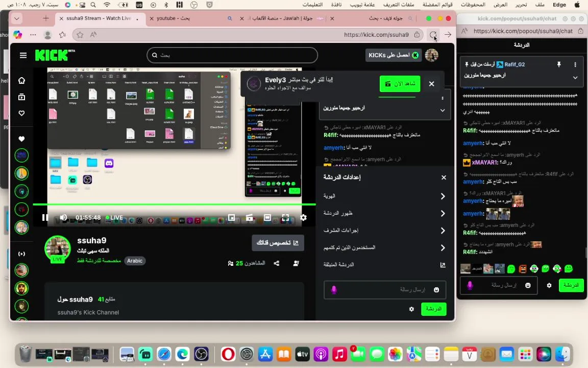Open emoji picker in popout chat input
Screen dimensions: 588x368
pyautogui.click(x=528, y=285)
